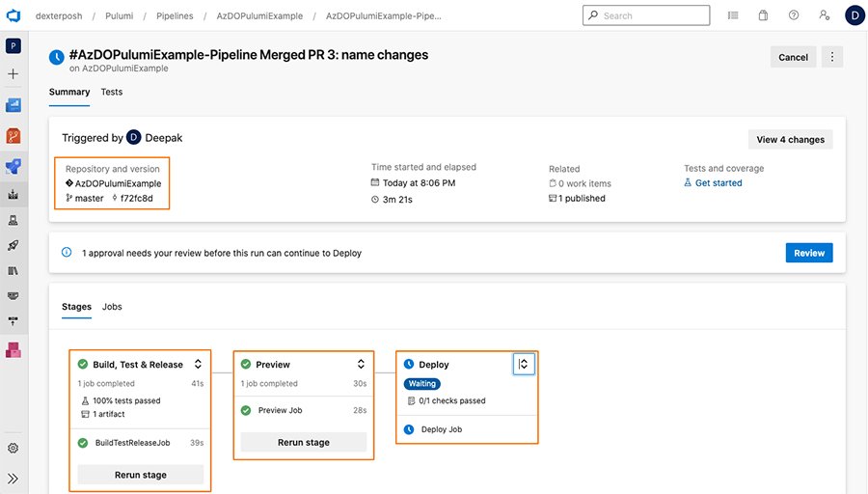Viewport: 868px width, 494px height.
Task: Open Azure Repos from the sidebar
Action: point(14,136)
